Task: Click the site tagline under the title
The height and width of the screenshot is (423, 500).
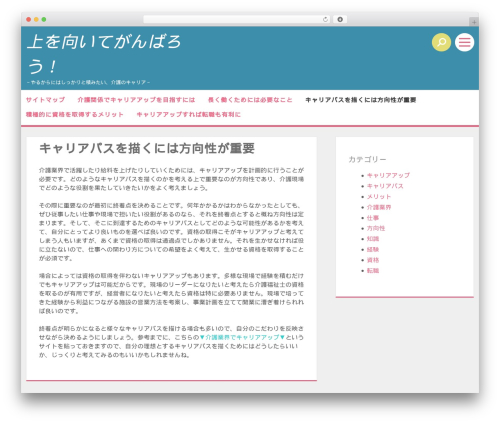Action: 89,82
